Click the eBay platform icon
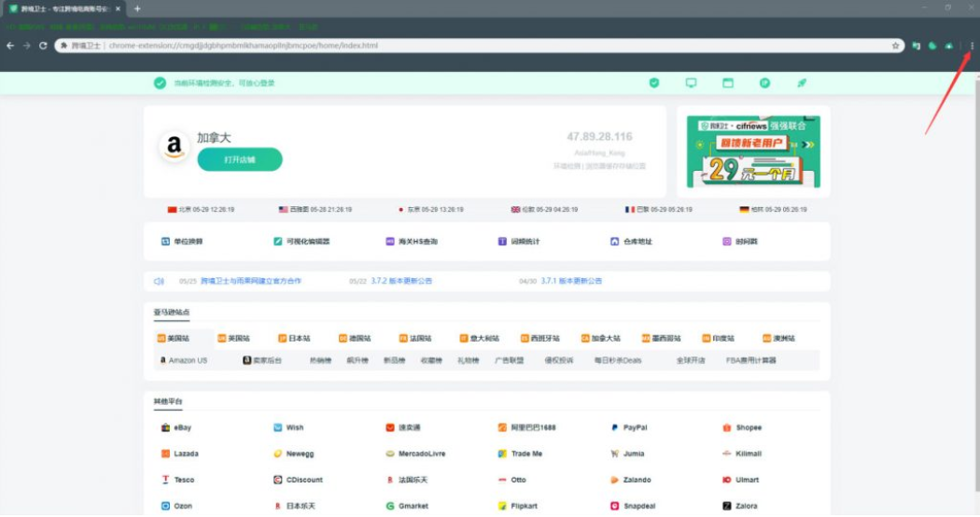The width and height of the screenshot is (980, 517). click(x=166, y=427)
